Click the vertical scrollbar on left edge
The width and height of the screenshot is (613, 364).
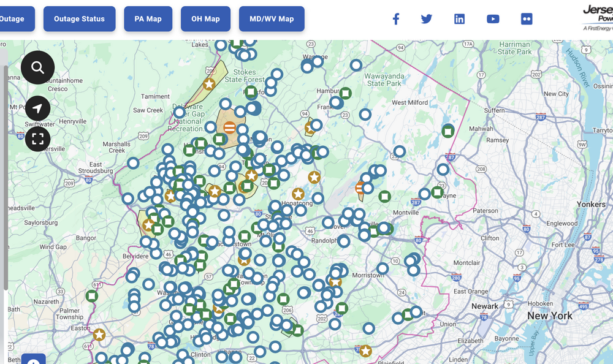click(x=6, y=178)
